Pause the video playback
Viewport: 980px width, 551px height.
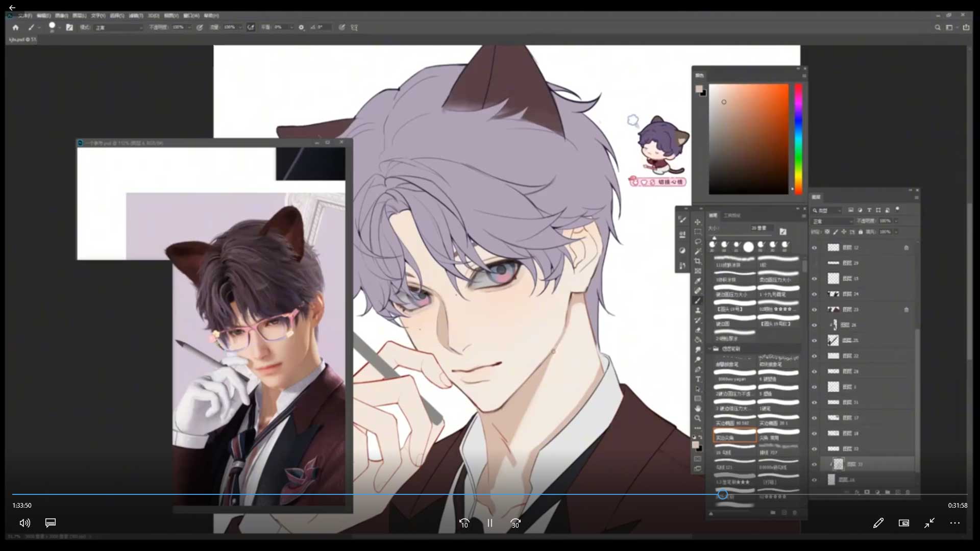tap(489, 523)
